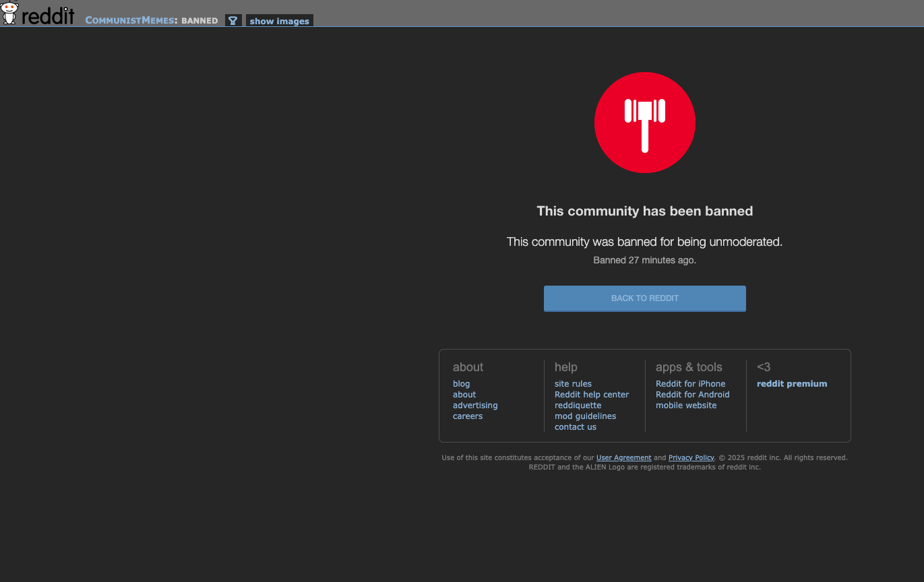Click the red gavel ban icon
The height and width of the screenshot is (582, 924).
(x=644, y=123)
